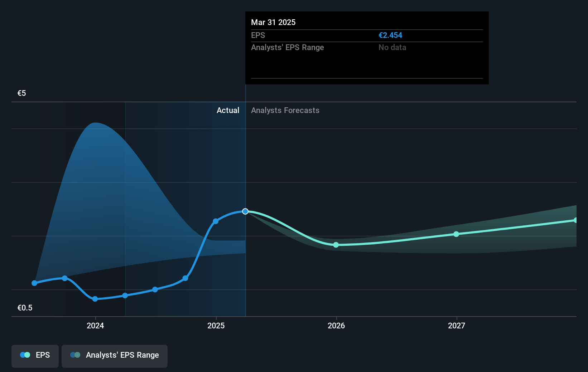Click the first EPS data point in mid-2023
This screenshot has width=588, height=372.
pyautogui.click(x=34, y=283)
